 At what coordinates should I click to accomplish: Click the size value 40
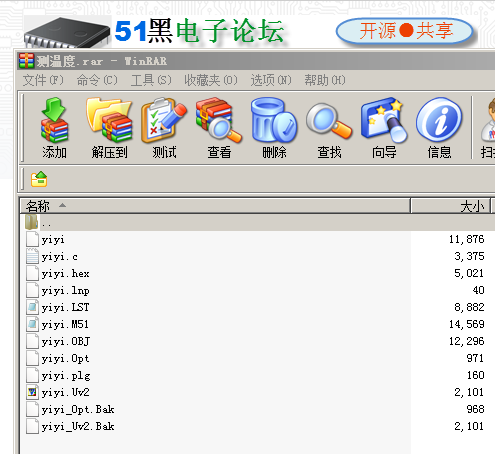point(478,290)
